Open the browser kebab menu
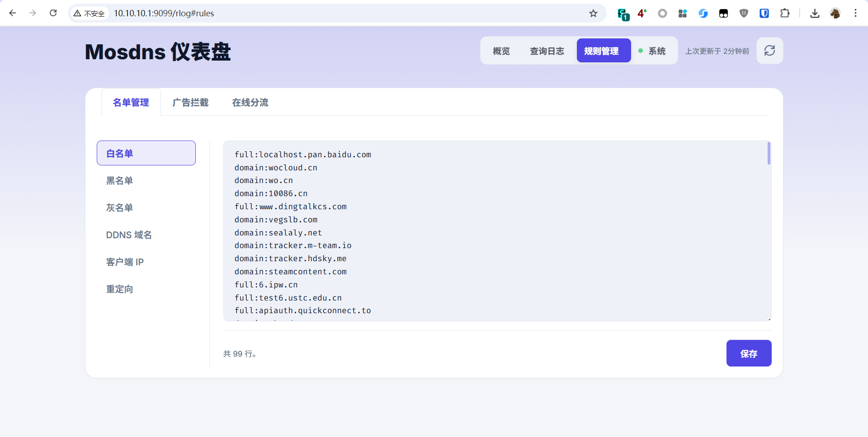Viewport: 868px width, 437px height. [x=856, y=13]
